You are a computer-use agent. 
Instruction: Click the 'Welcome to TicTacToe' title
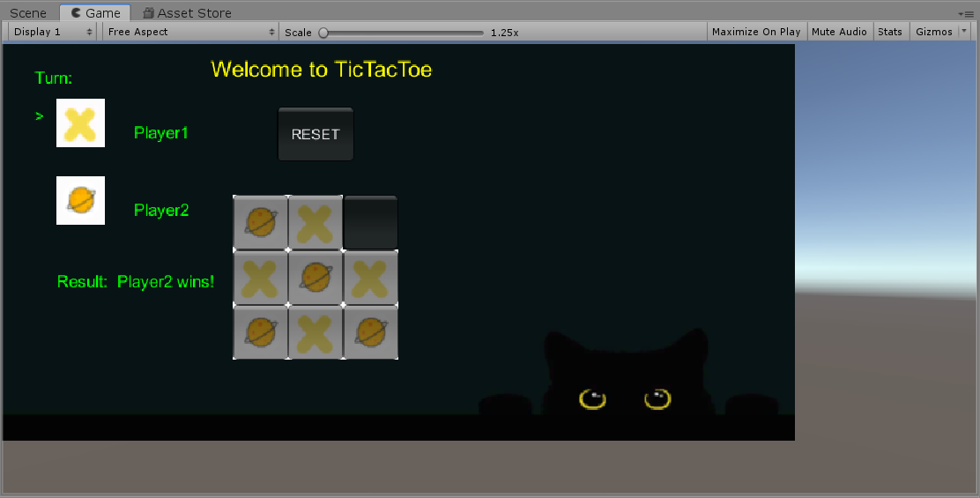[x=322, y=70]
